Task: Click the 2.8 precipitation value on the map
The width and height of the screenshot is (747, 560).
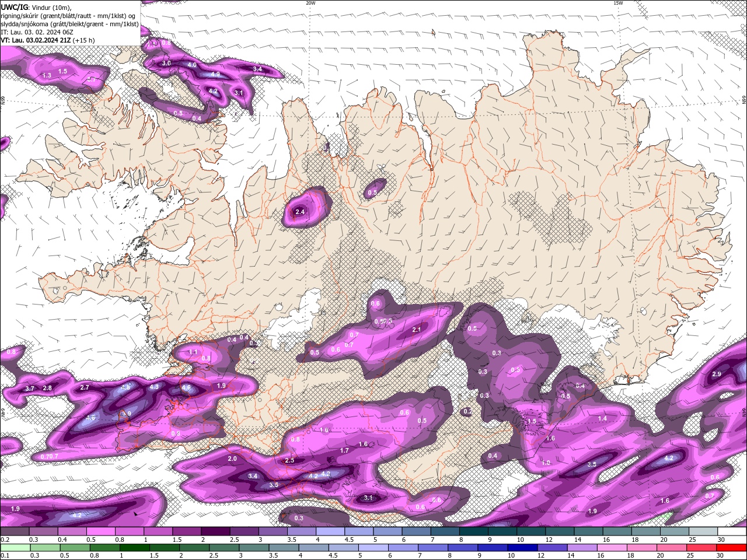Action: pos(47,388)
